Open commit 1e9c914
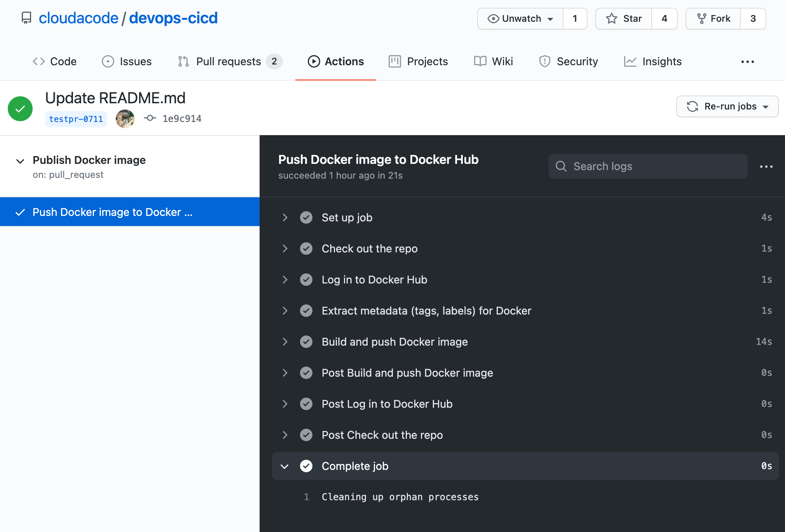This screenshot has height=532, width=785. [x=182, y=119]
